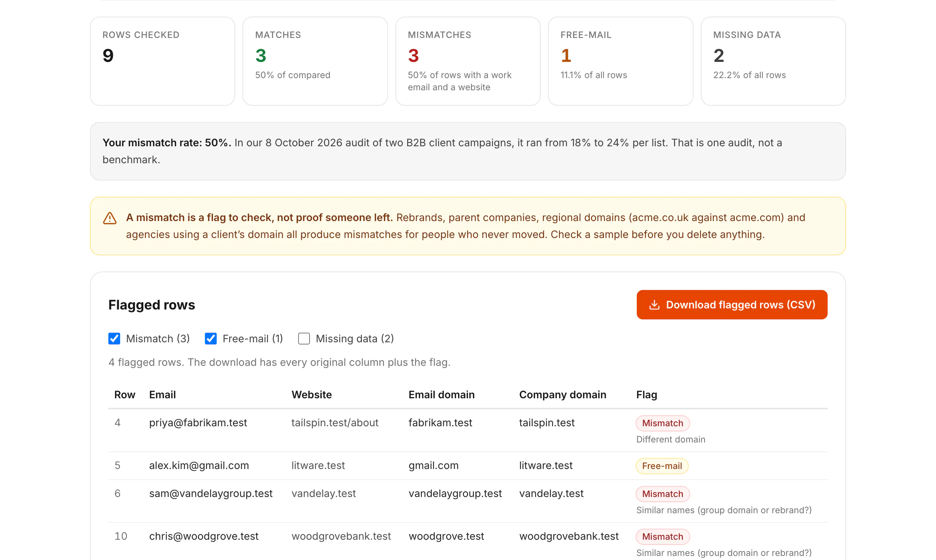Enable the Missing data (2) filter checkbox

coord(304,339)
